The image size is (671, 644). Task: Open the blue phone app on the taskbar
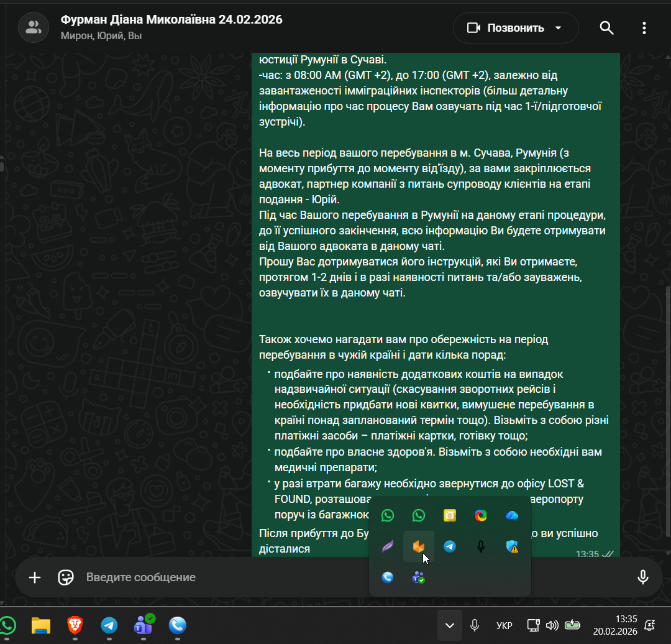(178, 625)
